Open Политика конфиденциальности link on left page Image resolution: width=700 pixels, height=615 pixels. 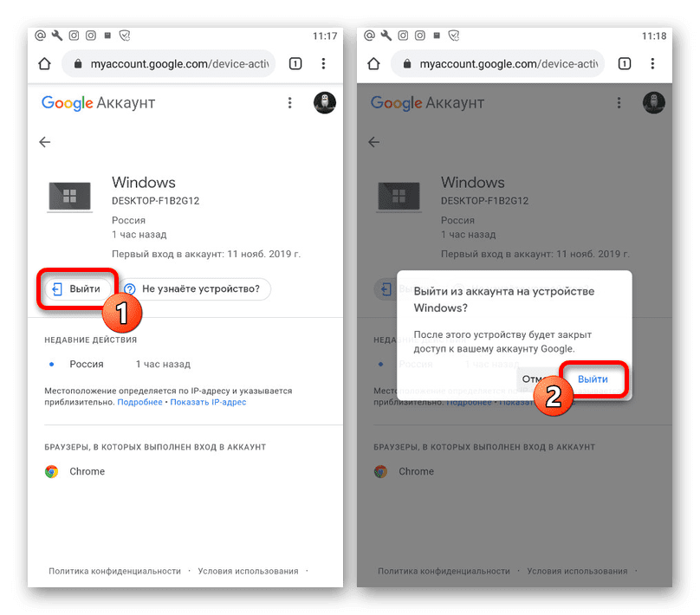click(114, 572)
